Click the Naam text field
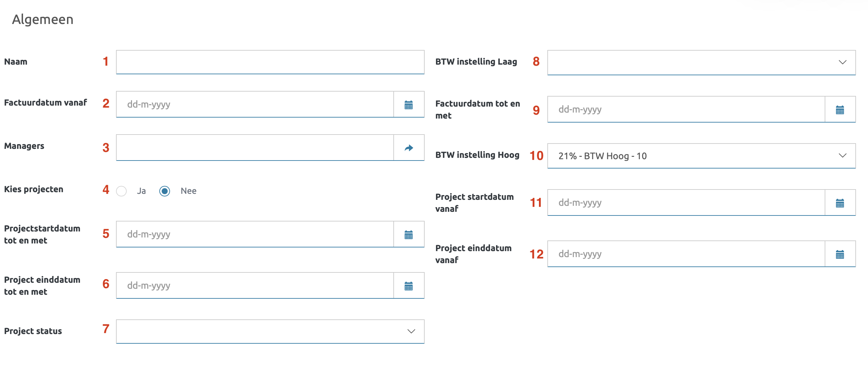The height and width of the screenshot is (371, 868). (x=270, y=62)
